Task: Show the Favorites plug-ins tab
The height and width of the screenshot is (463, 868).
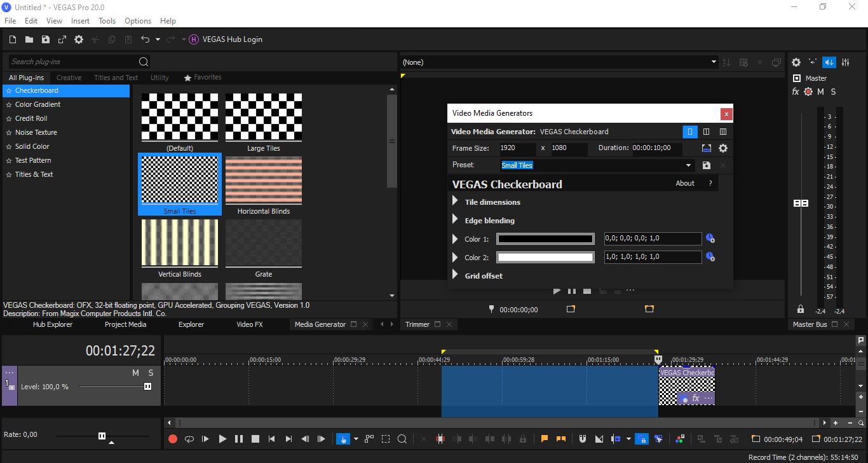Action: (203, 78)
